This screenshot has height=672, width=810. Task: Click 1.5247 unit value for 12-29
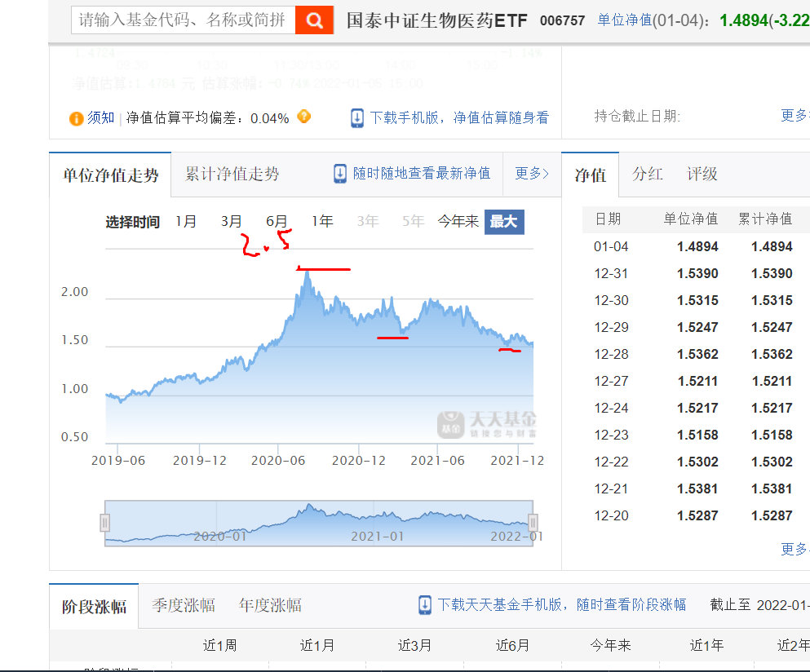pos(697,327)
